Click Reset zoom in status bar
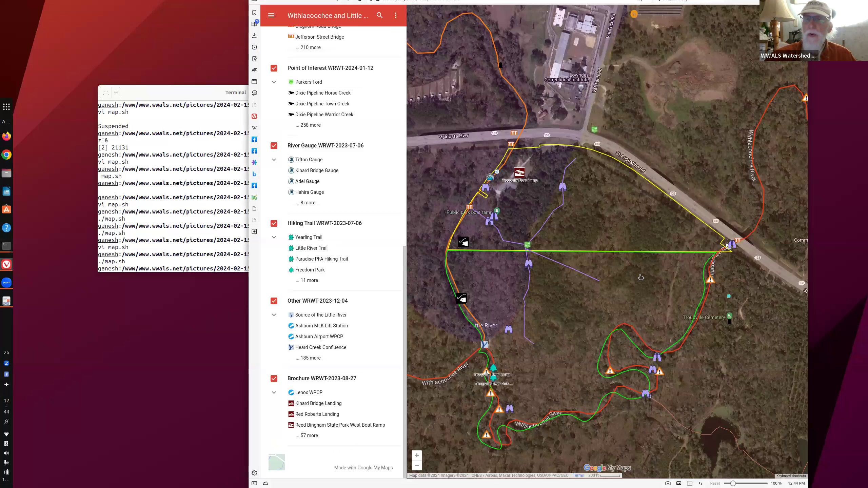 pos(715,483)
